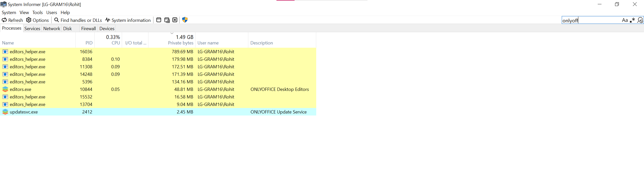644x175 pixels.
Task: Click the 2.45 MB private bytes value
Action: (x=185, y=112)
